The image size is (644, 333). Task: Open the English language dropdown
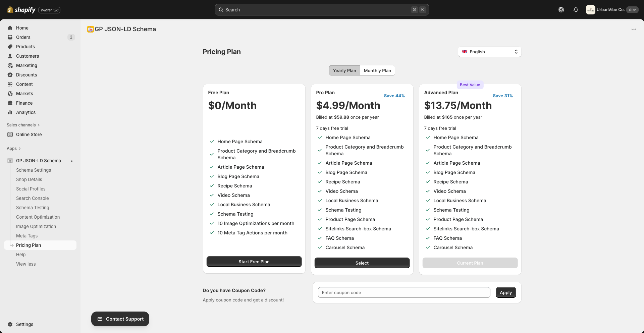tap(489, 52)
